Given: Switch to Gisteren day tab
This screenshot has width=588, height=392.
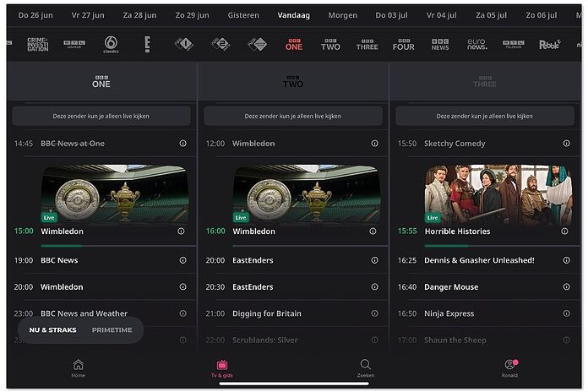Looking at the screenshot, I should (243, 15).
